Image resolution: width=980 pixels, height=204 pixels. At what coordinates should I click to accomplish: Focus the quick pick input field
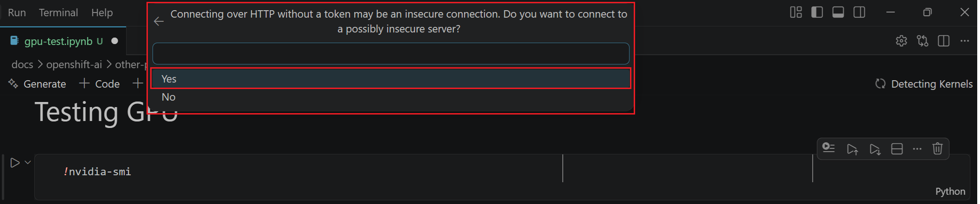click(x=390, y=54)
